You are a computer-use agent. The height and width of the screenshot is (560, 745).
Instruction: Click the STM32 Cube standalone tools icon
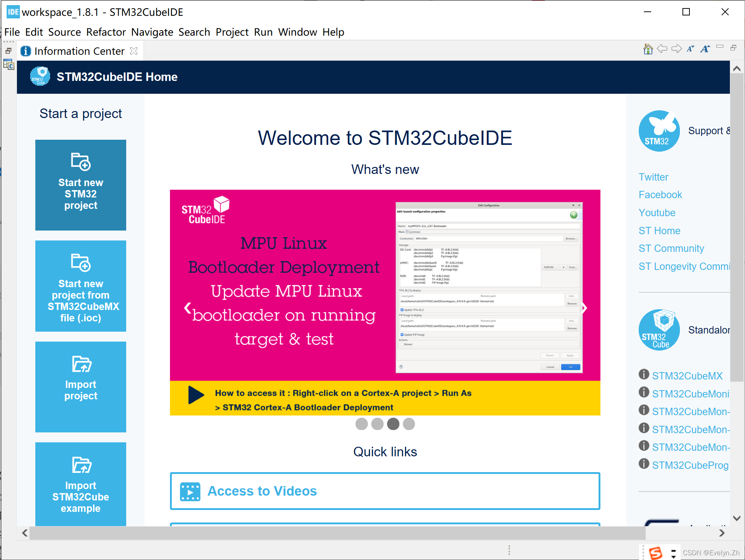coord(659,329)
